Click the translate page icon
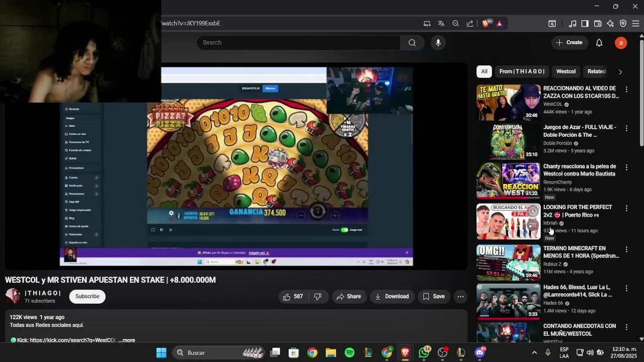644x362 pixels. 441,23
